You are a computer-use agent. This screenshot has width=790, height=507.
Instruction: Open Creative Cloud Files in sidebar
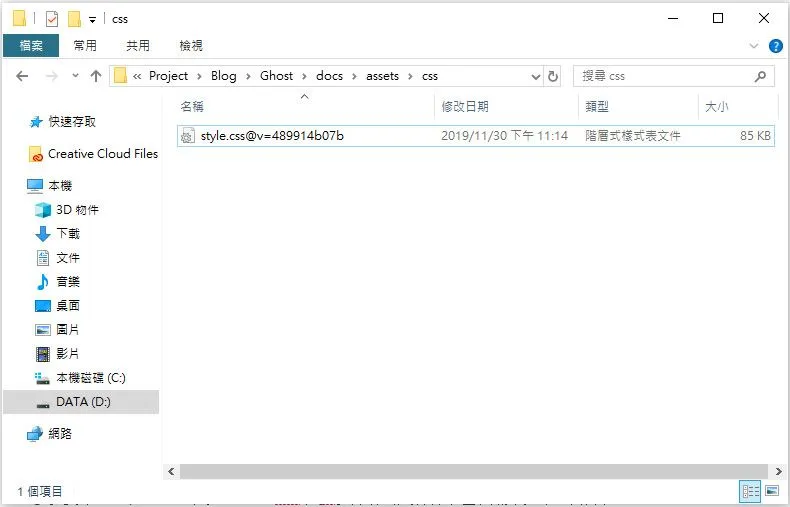point(102,154)
